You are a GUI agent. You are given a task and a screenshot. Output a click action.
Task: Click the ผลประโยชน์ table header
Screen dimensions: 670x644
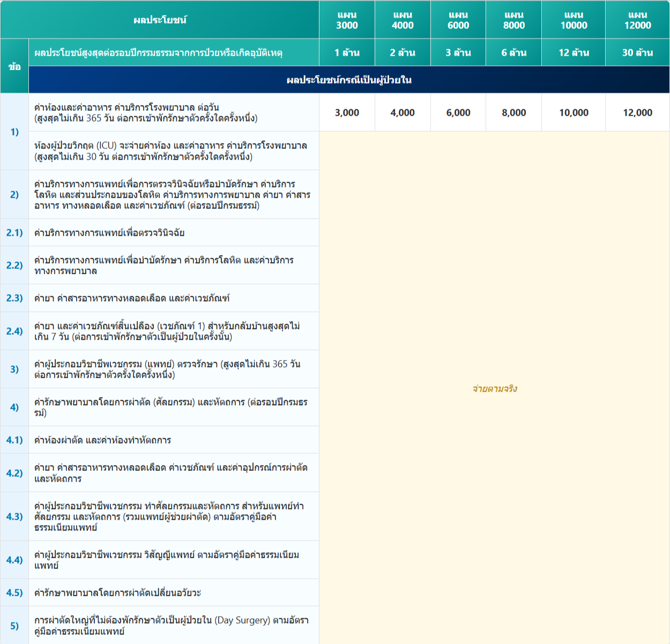(160, 20)
